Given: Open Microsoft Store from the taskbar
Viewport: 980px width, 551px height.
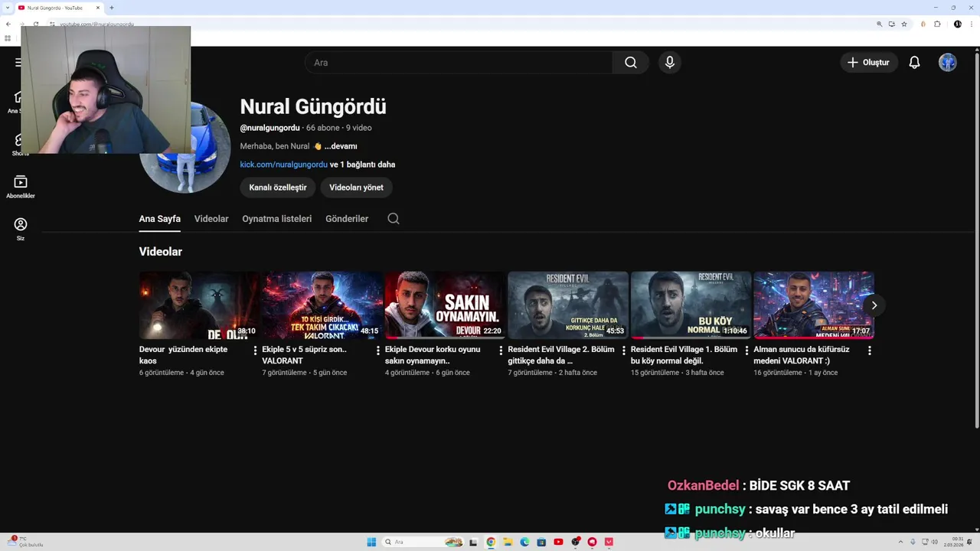Looking at the screenshot, I should [x=541, y=542].
